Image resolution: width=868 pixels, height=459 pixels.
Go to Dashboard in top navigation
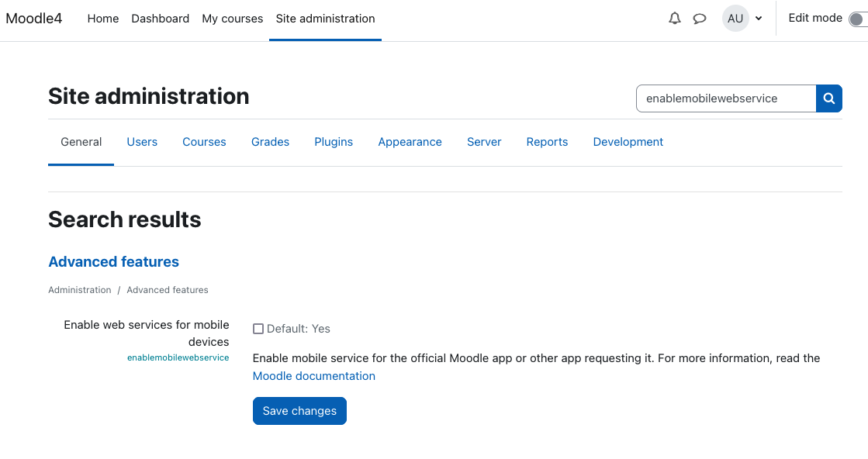(x=160, y=19)
